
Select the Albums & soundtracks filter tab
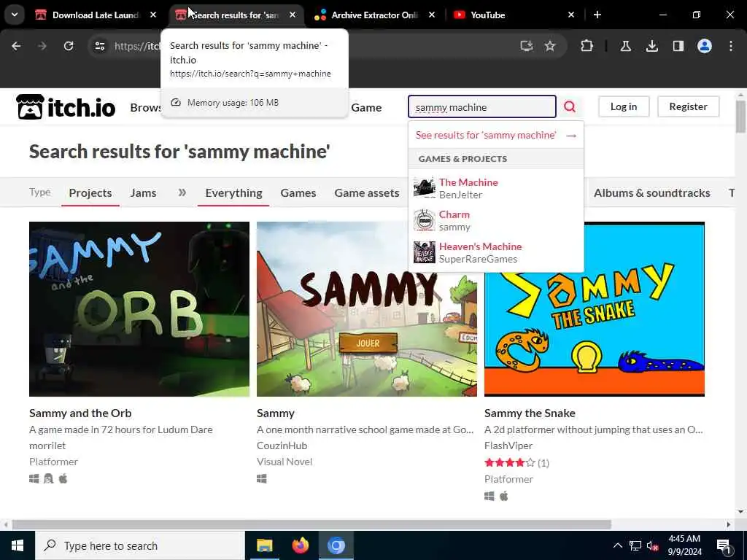(651, 192)
